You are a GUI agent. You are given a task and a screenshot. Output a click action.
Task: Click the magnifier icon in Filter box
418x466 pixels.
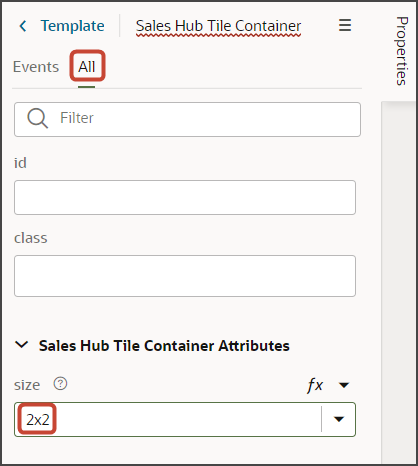pos(37,118)
